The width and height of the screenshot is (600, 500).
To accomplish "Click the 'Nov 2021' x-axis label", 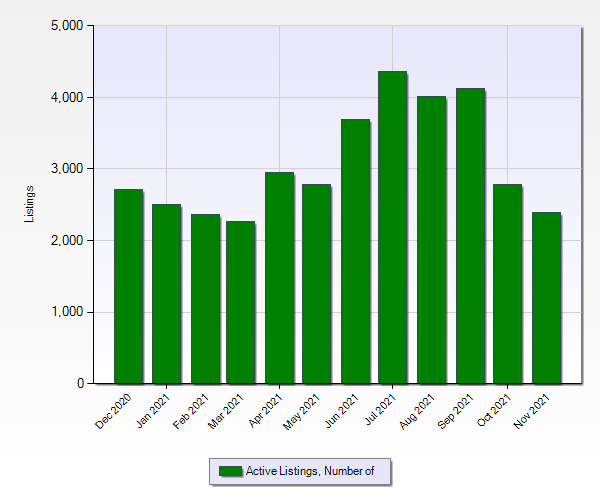I will click(532, 411).
